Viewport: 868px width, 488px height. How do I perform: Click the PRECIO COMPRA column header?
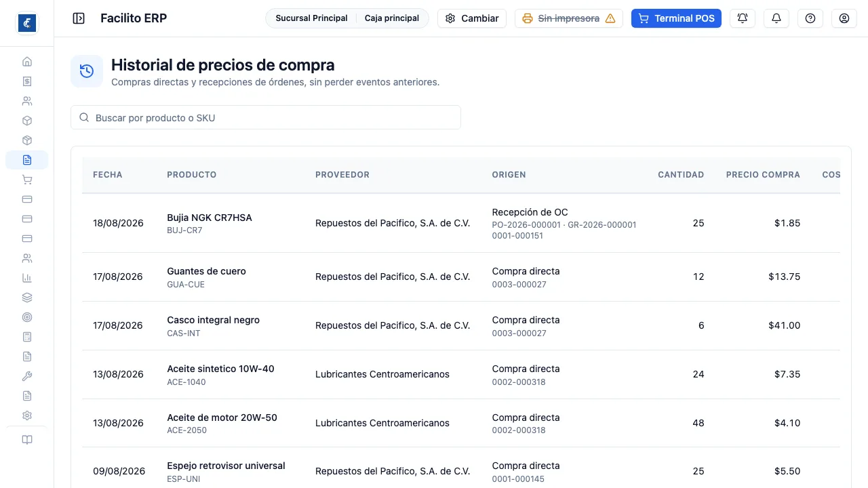tap(763, 175)
